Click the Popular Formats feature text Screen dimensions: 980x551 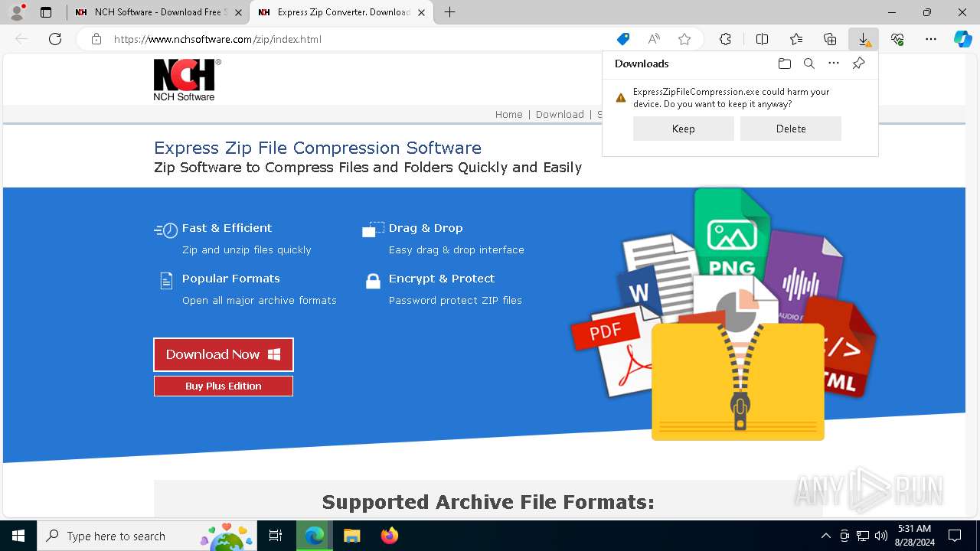[x=231, y=279]
